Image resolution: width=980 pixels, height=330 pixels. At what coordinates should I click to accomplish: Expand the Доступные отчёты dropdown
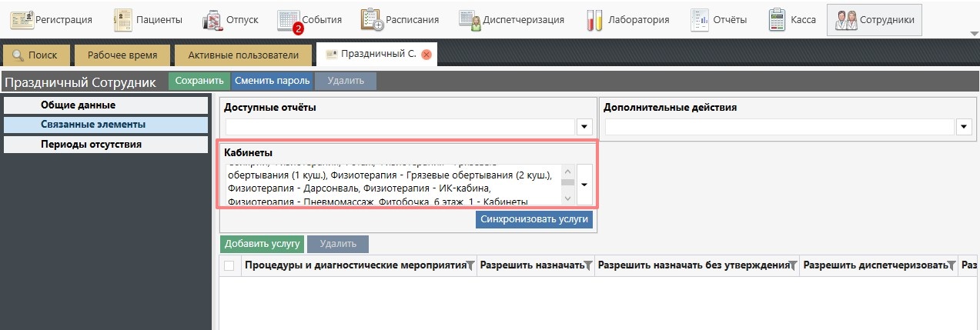(x=584, y=127)
